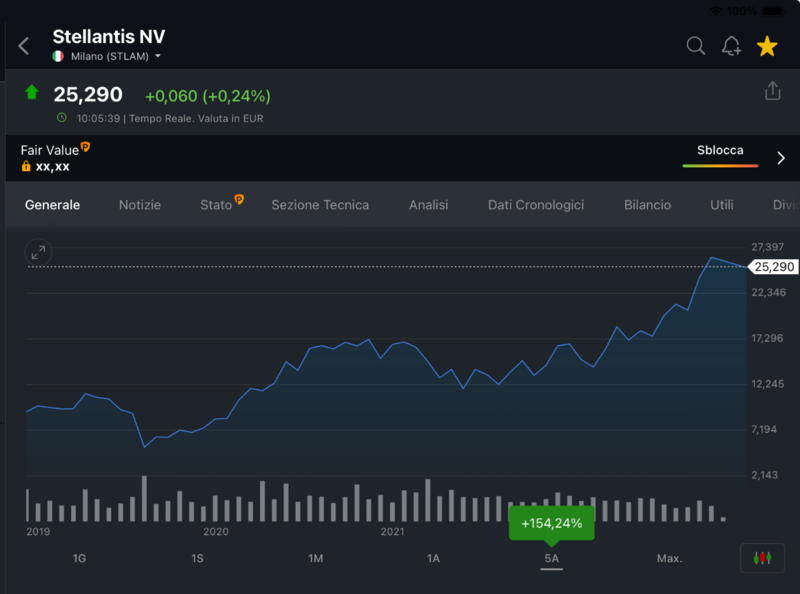Expand chart to fullscreen
800x594 pixels.
coord(38,252)
